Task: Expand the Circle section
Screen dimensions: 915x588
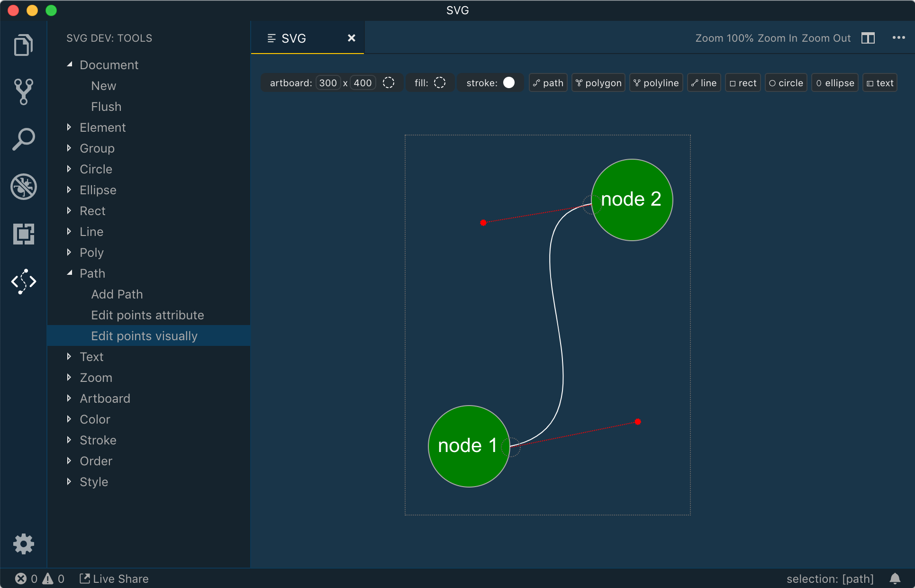Action: [x=69, y=169]
